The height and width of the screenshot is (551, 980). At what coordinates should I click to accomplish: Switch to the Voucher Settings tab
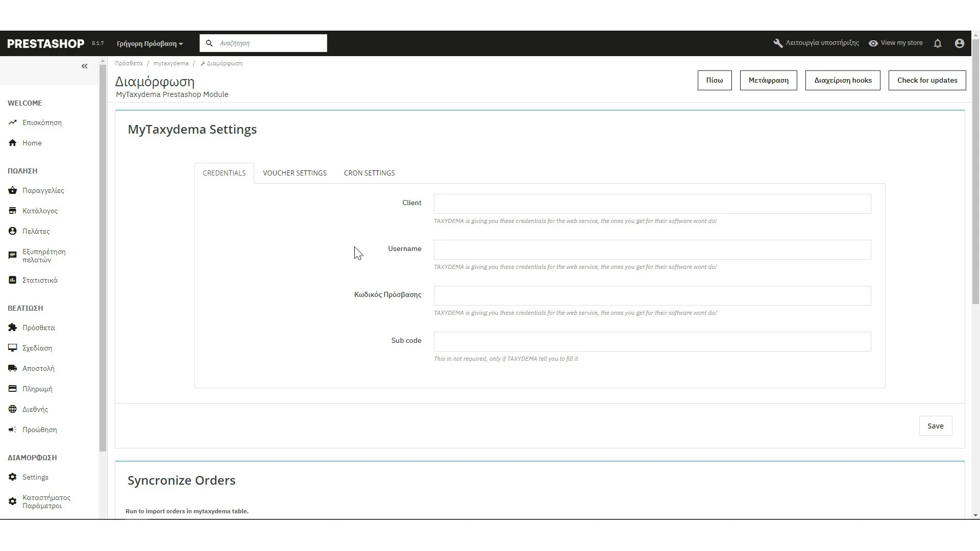tap(295, 173)
